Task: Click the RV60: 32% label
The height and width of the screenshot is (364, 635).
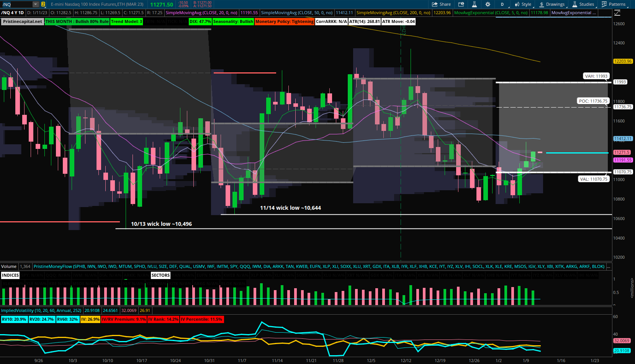Action: (67, 319)
